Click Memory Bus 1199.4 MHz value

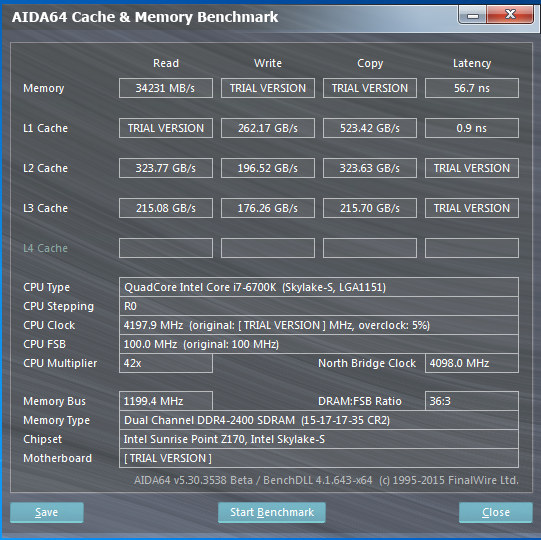click(x=166, y=401)
